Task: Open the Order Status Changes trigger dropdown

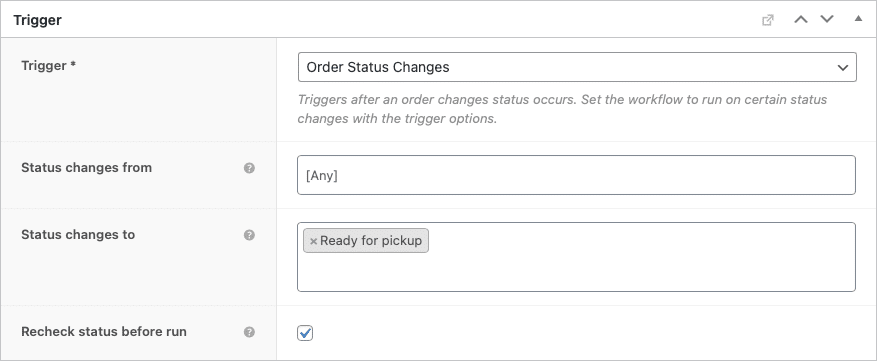Action: [577, 67]
